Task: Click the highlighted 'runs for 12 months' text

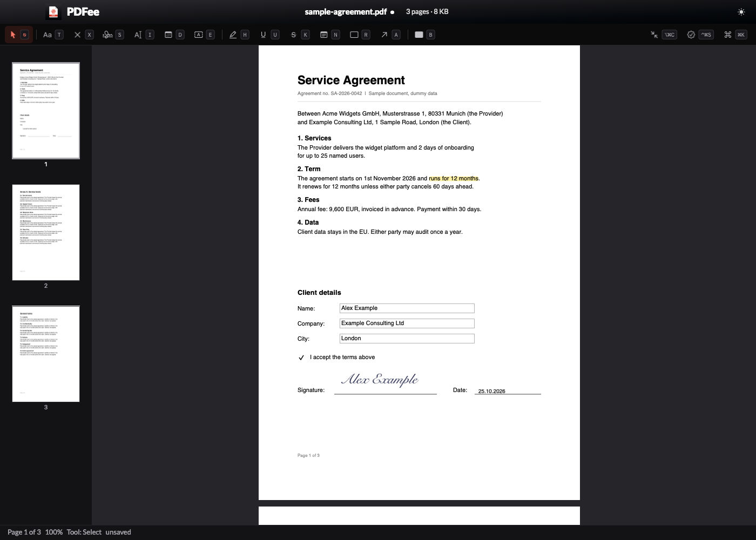Action: click(x=454, y=178)
